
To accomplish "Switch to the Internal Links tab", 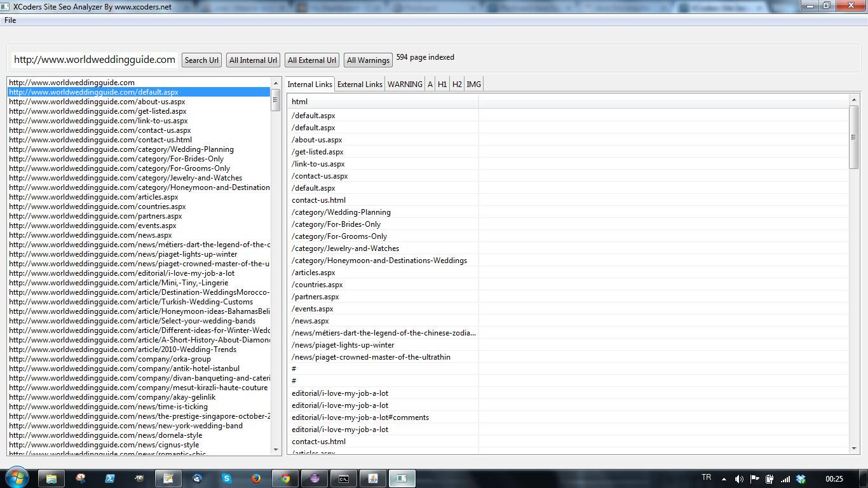I will [309, 84].
